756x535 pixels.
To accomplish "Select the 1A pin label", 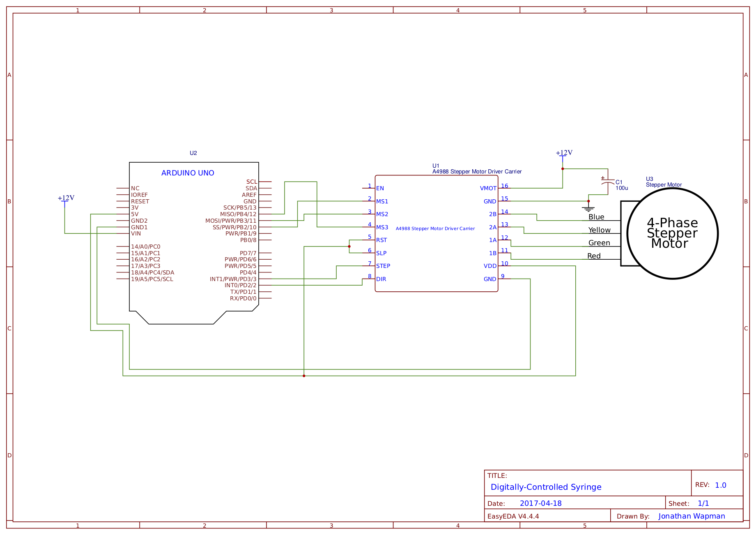I will point(493,240).
